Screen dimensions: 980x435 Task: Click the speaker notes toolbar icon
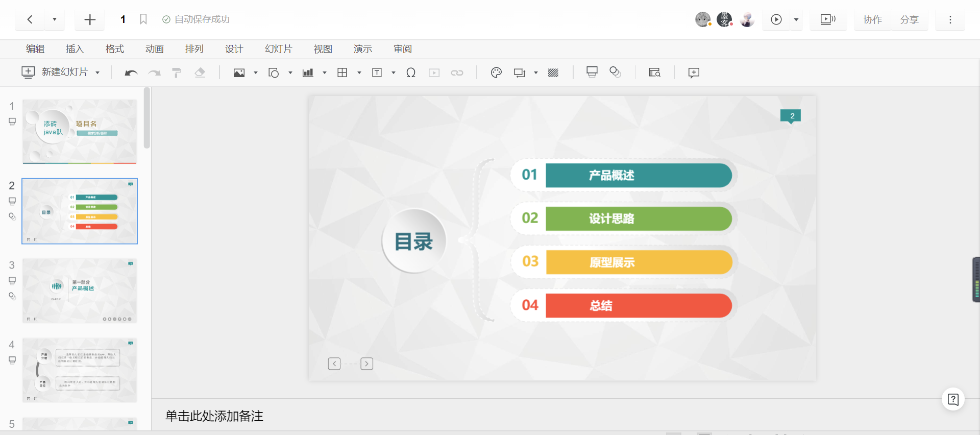[x=592, y=72]
